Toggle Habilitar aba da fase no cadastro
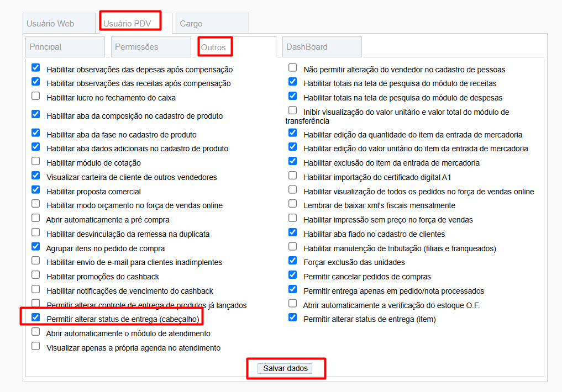The image size is (562, 392). [35, 133]
